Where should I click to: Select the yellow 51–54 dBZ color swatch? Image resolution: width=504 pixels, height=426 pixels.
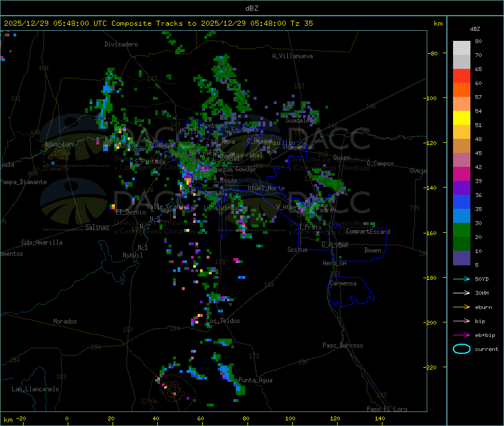[461, 118]
